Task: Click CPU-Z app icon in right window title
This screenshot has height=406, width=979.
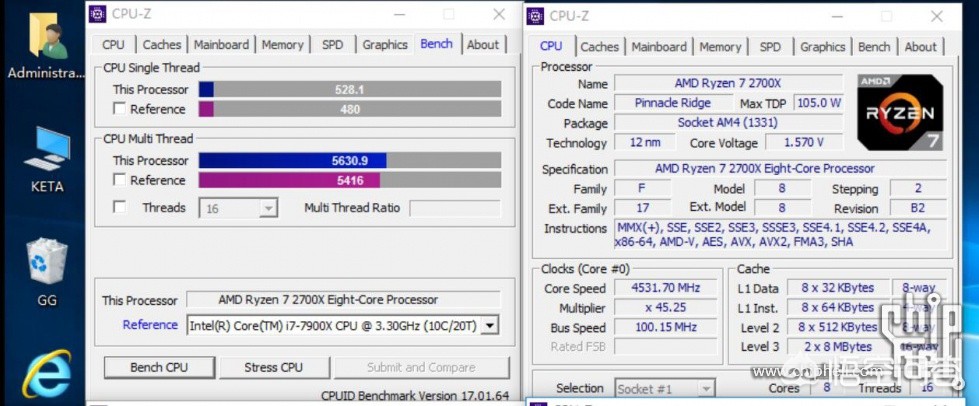Action: tap(535, 16)
